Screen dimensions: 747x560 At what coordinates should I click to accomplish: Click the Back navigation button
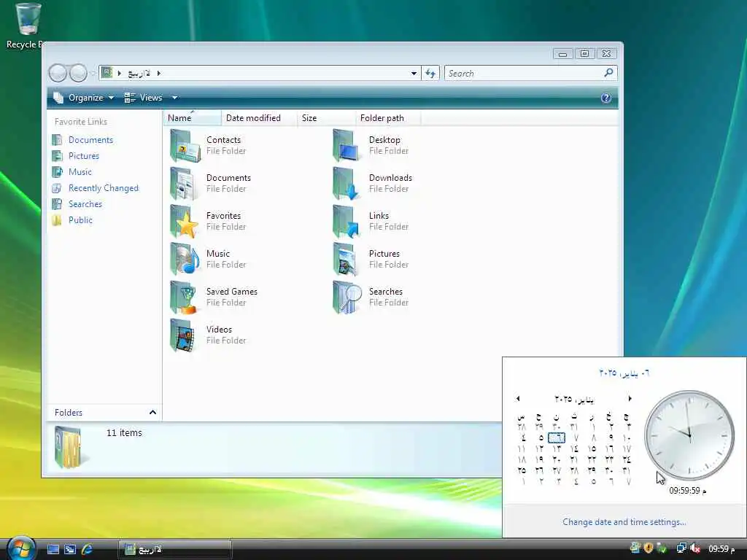[x=58, y=73]
